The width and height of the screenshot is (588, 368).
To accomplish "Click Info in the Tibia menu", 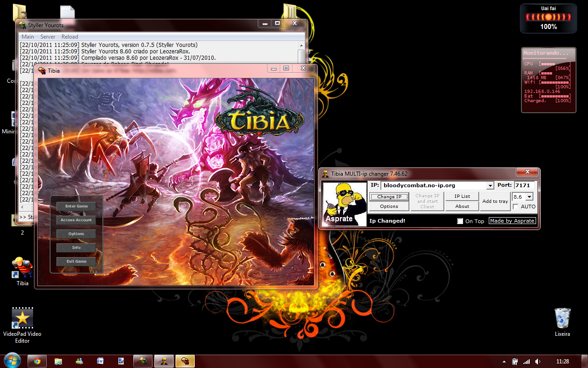I will 76,247.
